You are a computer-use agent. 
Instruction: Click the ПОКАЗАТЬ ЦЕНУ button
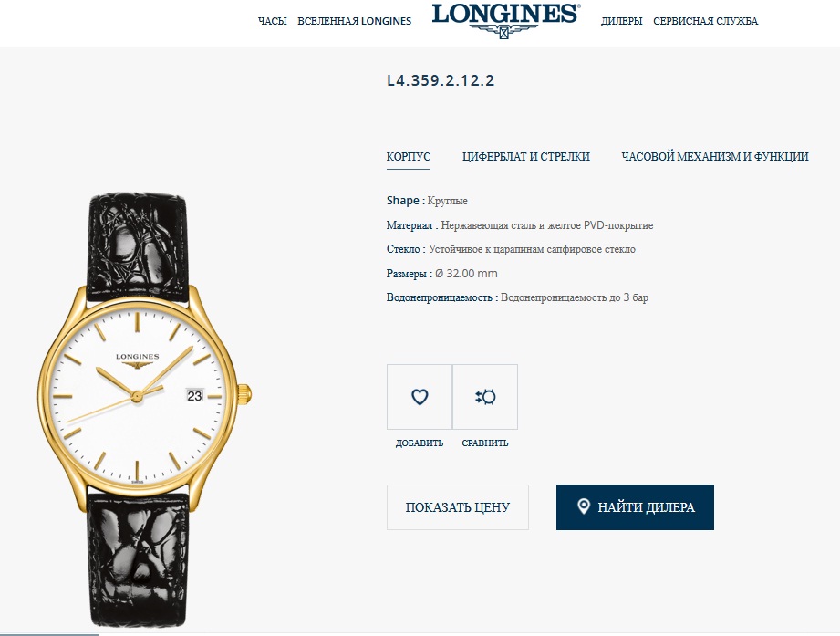click(x=458, y=507)
